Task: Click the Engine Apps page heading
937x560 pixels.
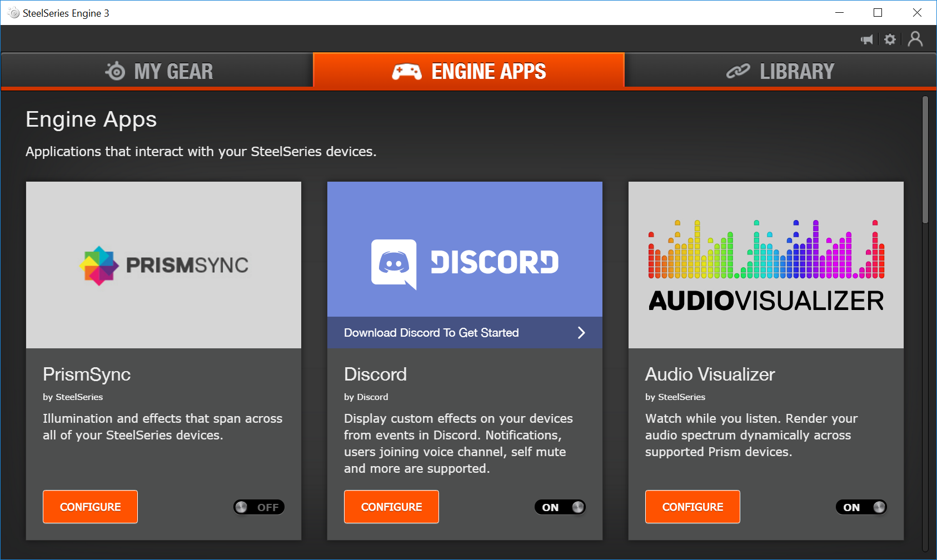Action: tap(91, 119)
